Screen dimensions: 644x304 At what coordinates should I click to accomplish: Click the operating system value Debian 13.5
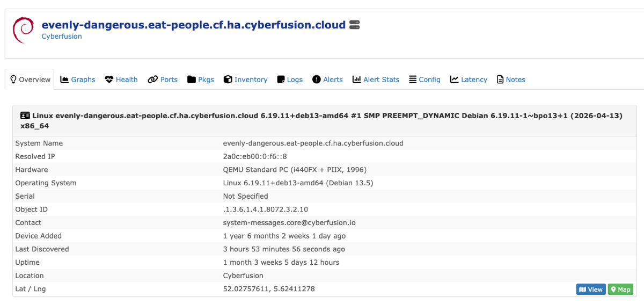click(298, 183)
